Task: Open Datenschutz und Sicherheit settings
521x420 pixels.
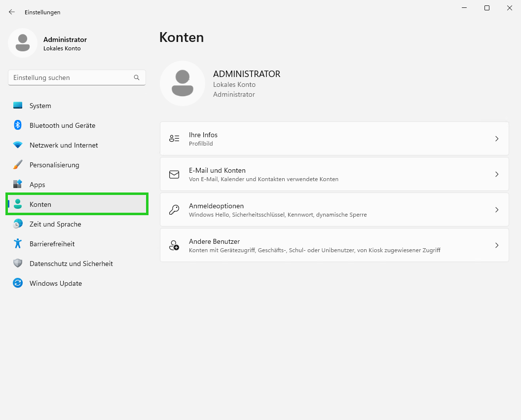Action: point(17,264)
